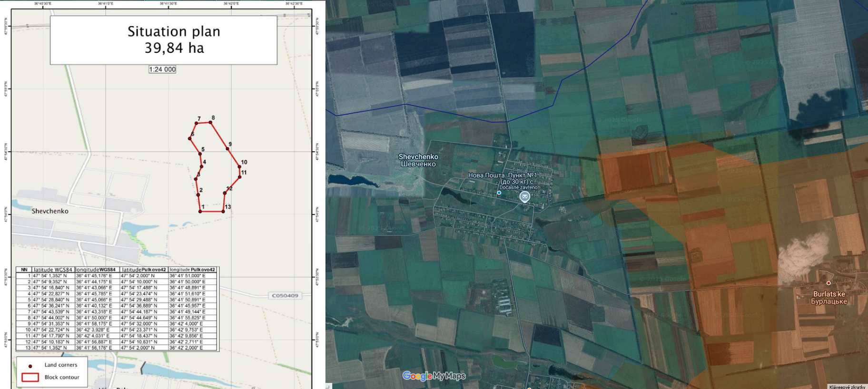Viewport: 868px width, 389px height.
Task: Click cell 47° 54' 16,840" N in row 3
Action: click(53, 288)
